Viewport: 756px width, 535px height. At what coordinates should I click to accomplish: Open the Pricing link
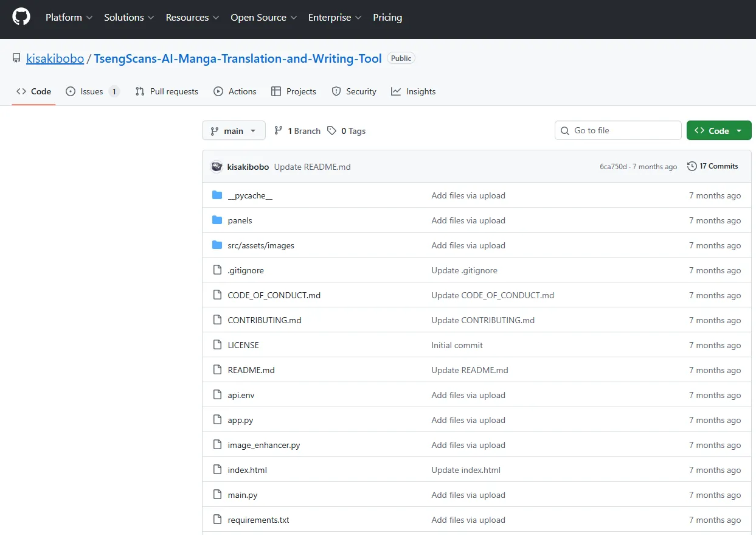click(x=387, y=18)
